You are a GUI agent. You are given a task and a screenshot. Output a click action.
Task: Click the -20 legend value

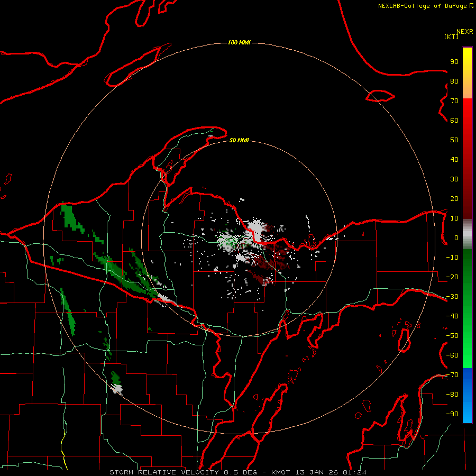452,277
